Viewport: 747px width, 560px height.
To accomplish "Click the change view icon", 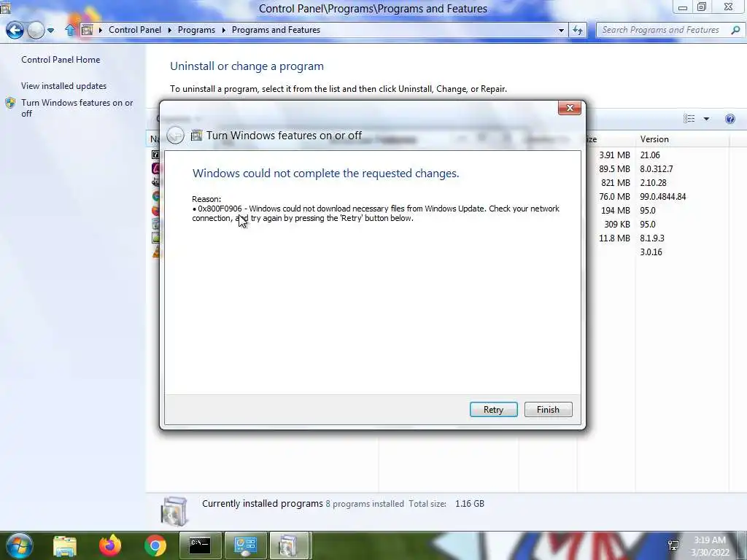I will 689,119.
